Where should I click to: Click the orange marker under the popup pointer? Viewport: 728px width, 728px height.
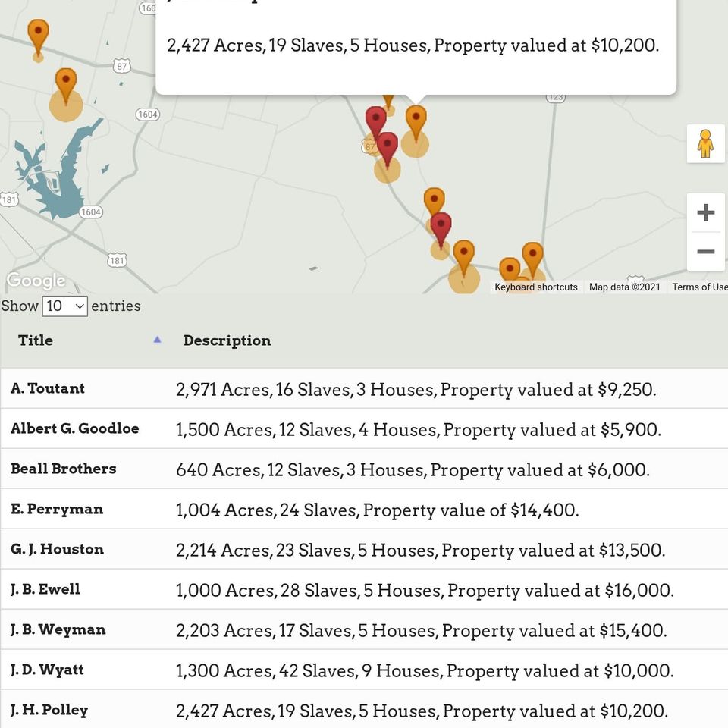pyautogui.click(x=416, y=121)
